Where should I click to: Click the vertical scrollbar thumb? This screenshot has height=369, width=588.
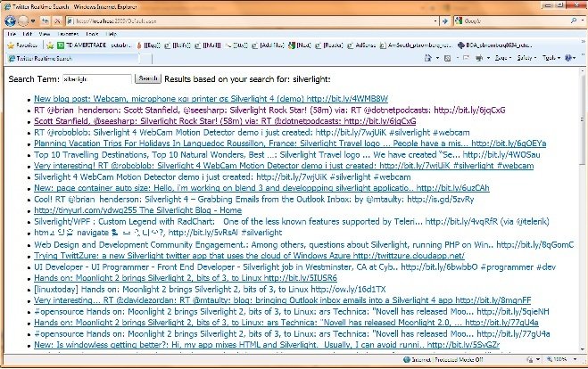583,119
